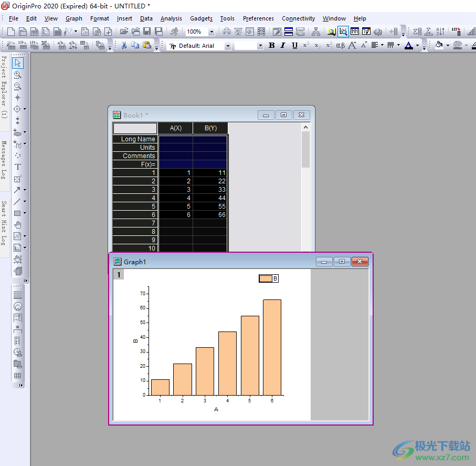Screen dimensions: 476x466
Task: Select the Text tool
Action: tap(18, 167)
